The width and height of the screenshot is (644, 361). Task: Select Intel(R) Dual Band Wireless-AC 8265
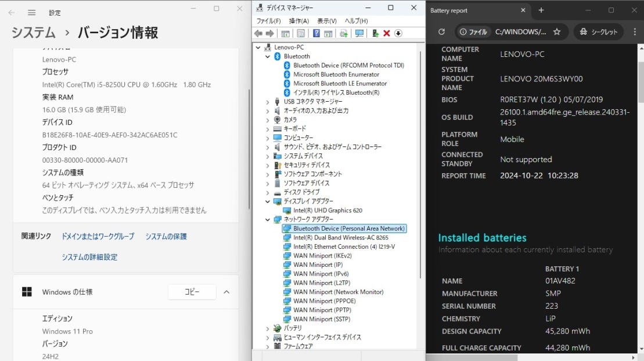pos(340,238)
